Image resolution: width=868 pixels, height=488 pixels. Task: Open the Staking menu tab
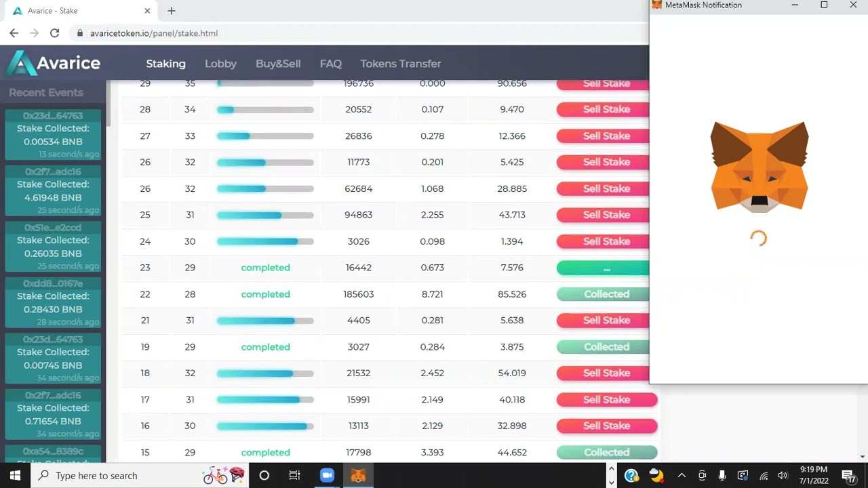165,64
